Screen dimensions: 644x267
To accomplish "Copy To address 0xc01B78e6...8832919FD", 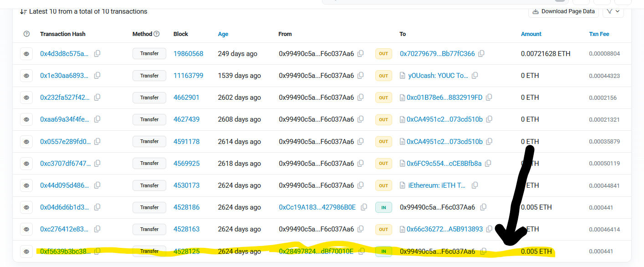I will [489, 98].
